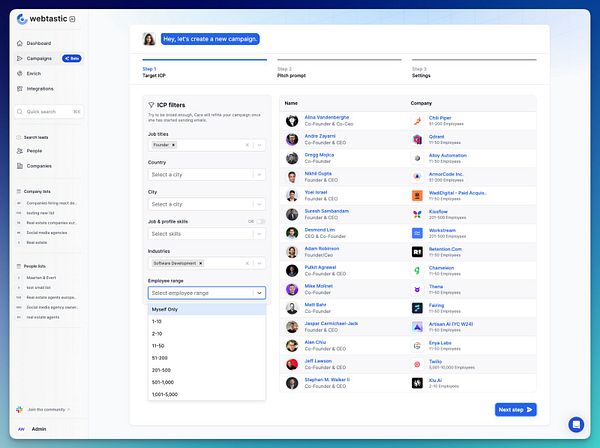600x448 pixels.
Task: Click the ICP filters funnel icon
Action: click(151, 105)
